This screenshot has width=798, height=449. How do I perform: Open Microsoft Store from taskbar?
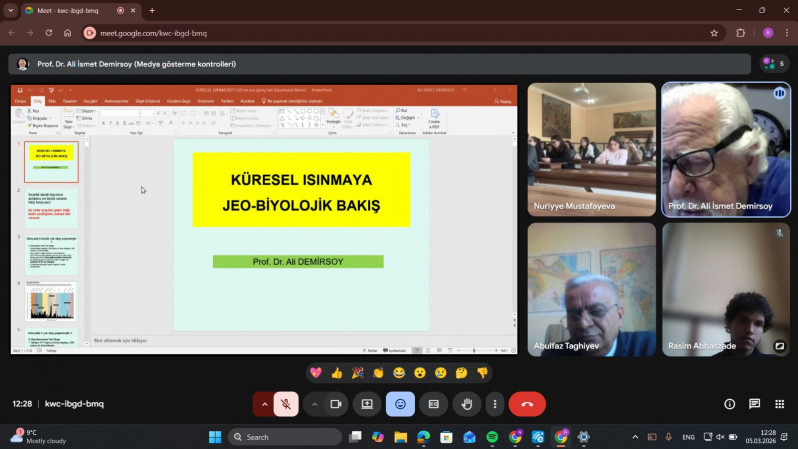(446, 437)
